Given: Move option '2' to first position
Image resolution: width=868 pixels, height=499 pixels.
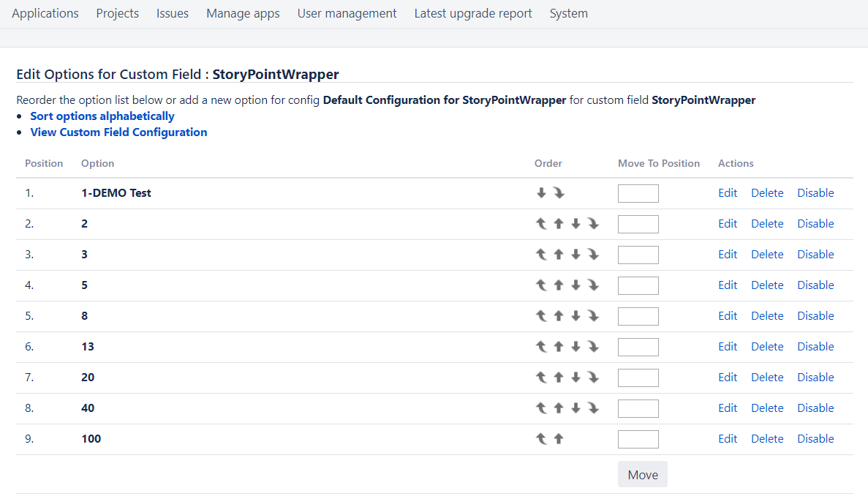Looking at the screenshot, I should click(541, 224).
